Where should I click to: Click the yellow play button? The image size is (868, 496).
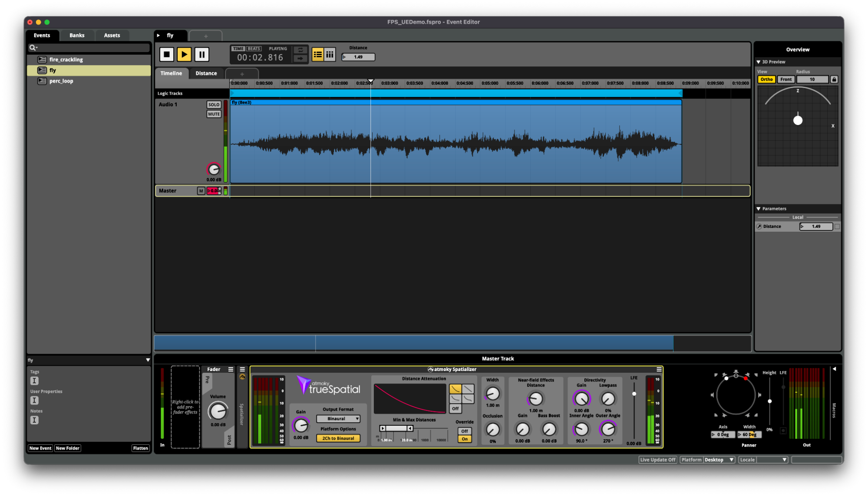coord(184,54)
